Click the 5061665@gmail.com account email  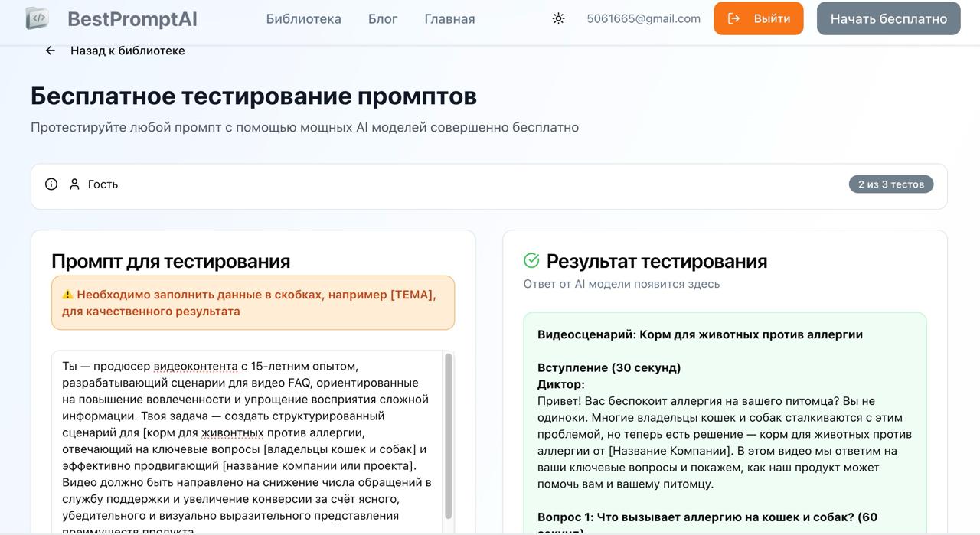pyautogui.click(x=644, y=18)
